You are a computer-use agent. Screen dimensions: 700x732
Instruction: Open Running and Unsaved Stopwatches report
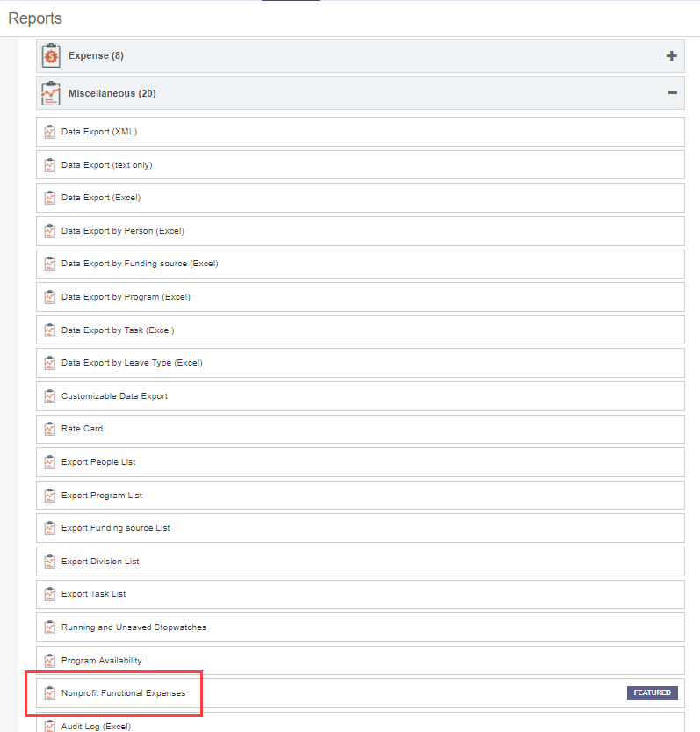[360, 627]
